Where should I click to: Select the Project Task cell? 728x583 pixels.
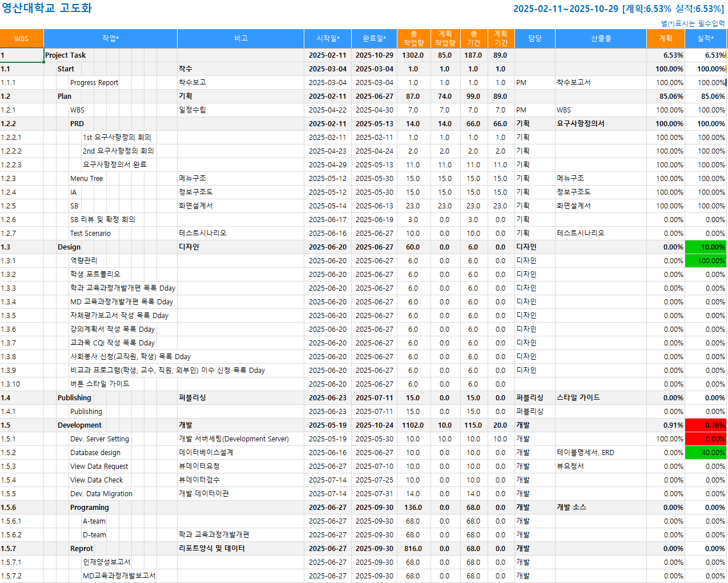pyautogui.click(x=66, y=55)
